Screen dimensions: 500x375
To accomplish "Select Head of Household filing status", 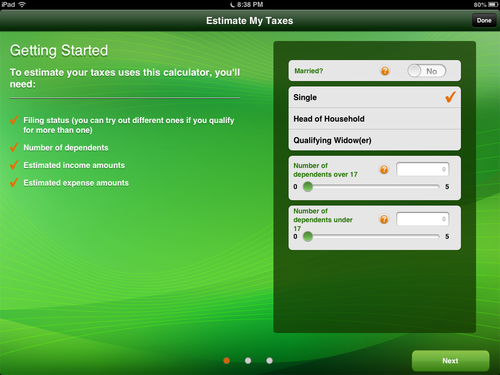I will [x=375, y=119].
